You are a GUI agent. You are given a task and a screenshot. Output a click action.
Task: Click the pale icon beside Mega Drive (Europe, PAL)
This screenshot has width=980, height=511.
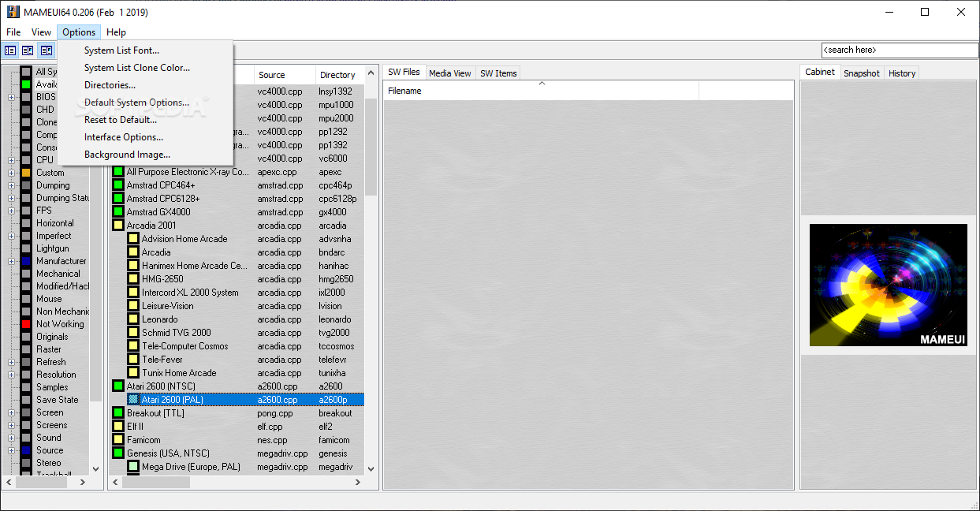point(133,467)
